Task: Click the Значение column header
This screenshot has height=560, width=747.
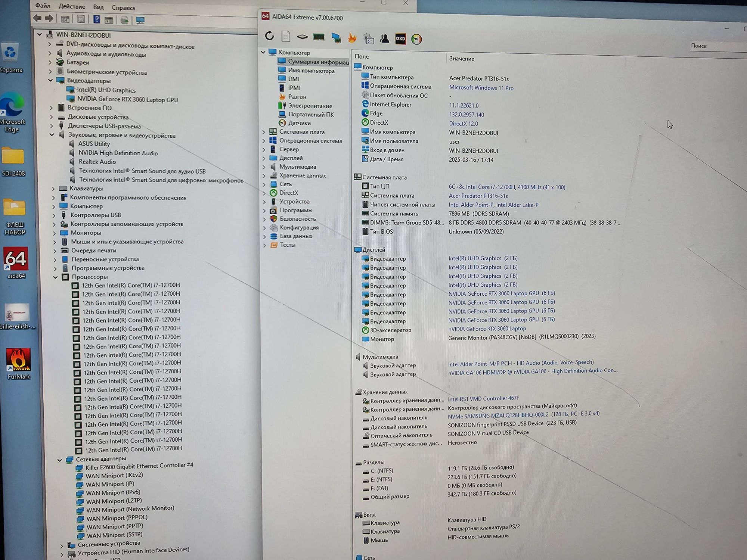Action: 462,59
